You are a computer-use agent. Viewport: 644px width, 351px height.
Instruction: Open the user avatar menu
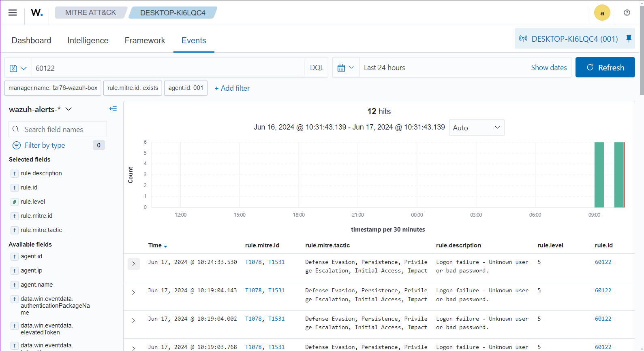tap(602, 13)
